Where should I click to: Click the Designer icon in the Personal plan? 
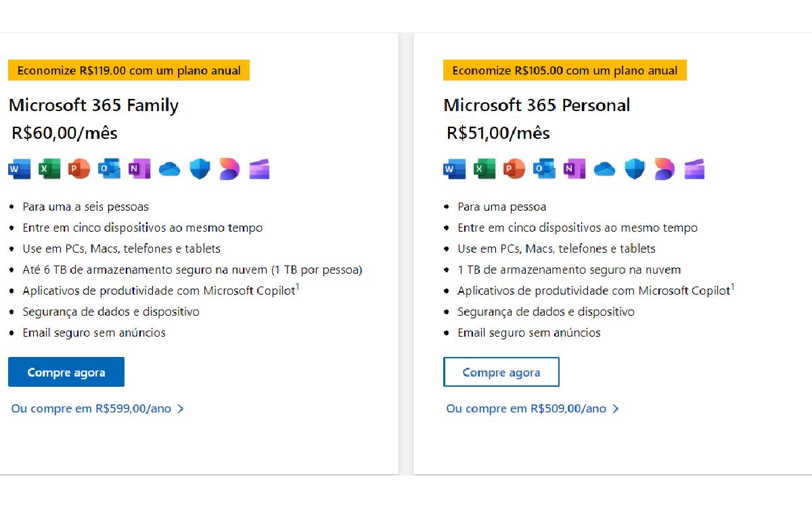coord(664,169)
